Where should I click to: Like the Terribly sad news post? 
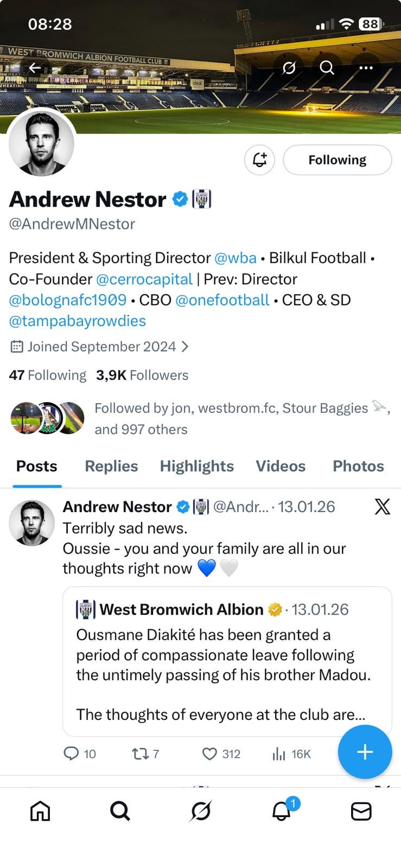[210, 754]
